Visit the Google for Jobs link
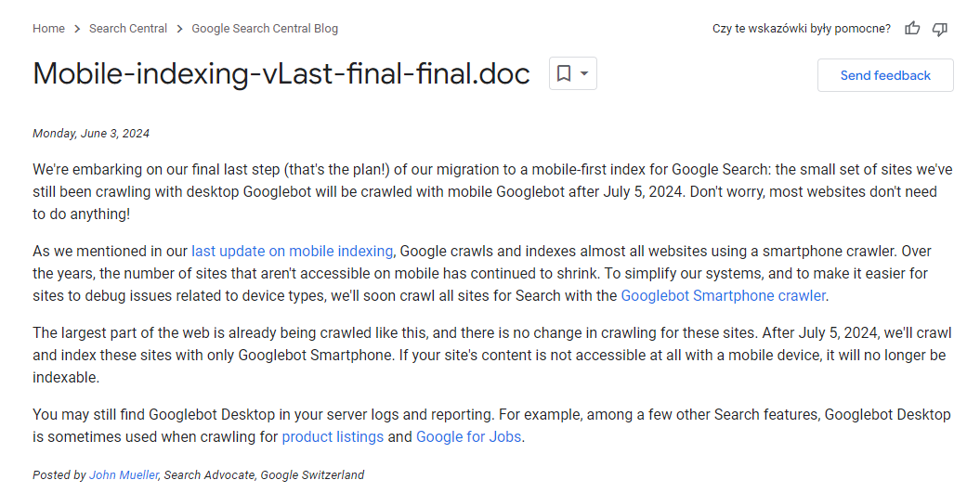This screenshot has width=980, height=493. (469, 436)
